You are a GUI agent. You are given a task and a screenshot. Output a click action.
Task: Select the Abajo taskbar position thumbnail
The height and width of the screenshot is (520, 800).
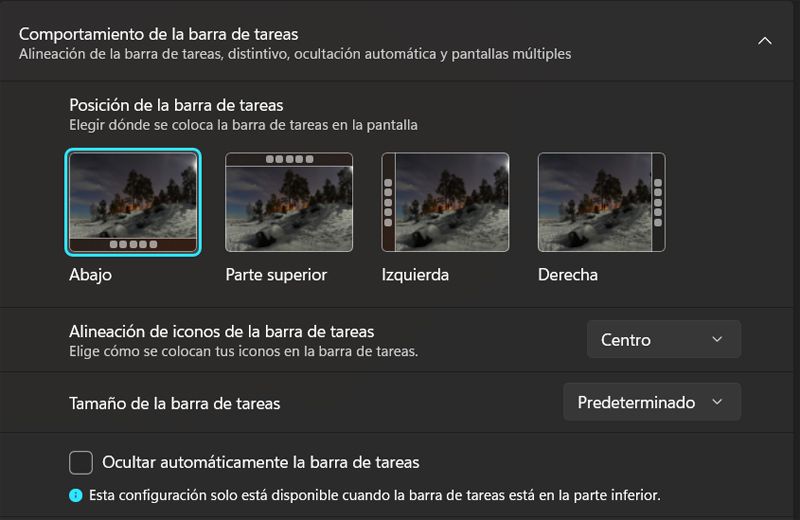pos(133,202)
